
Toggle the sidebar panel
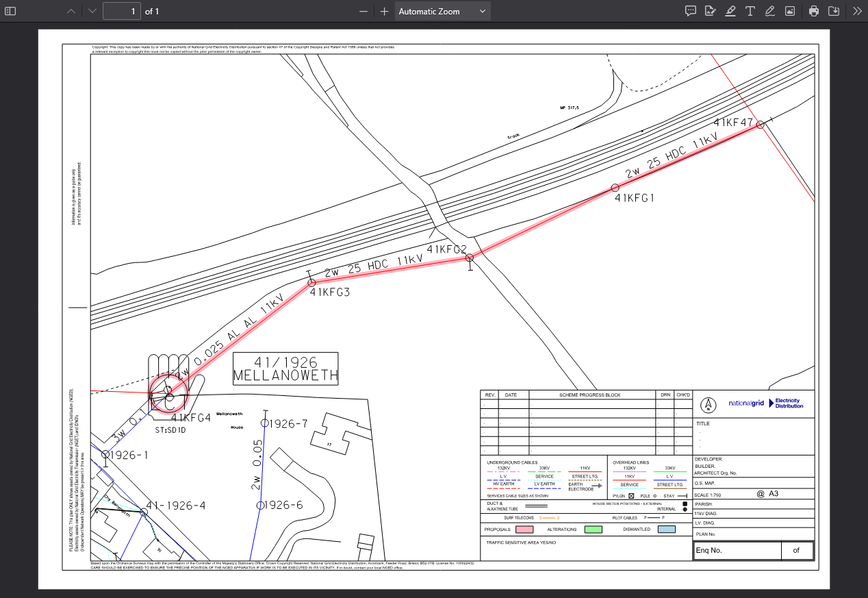point(10,11)
